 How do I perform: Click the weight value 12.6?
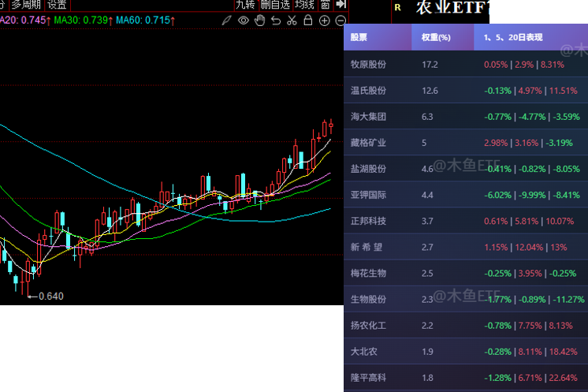[x=430, y=91]
